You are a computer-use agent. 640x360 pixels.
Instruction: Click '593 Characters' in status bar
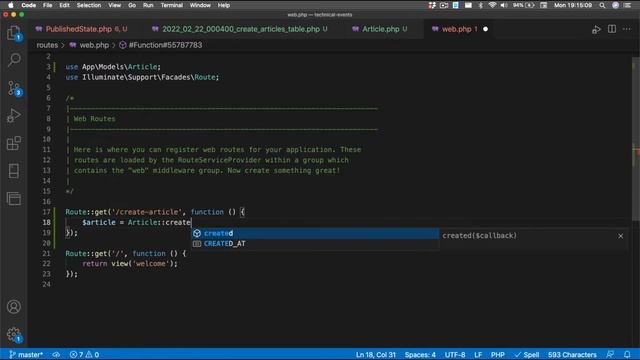tap(572, 355)
